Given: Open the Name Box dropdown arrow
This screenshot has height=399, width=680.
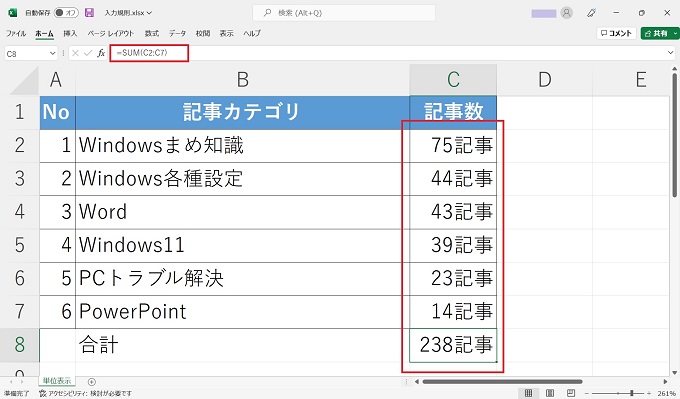Looking at the screenshot, I should click(52, 53).
